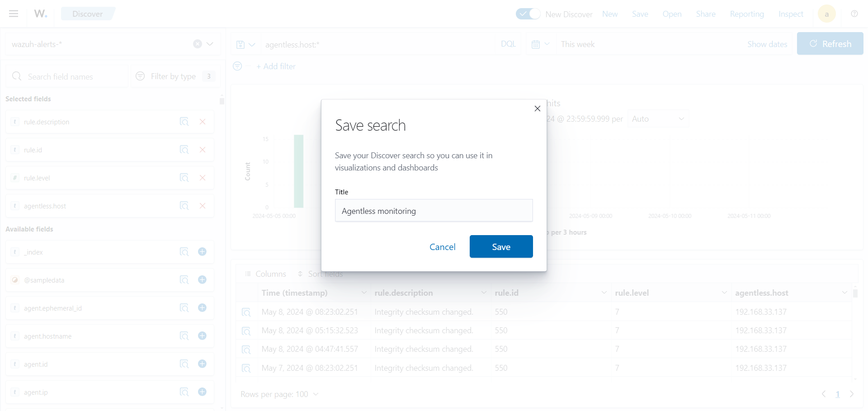
Task: Click the filter actions icon beside Add filter
Action: (x=237, y=66)
